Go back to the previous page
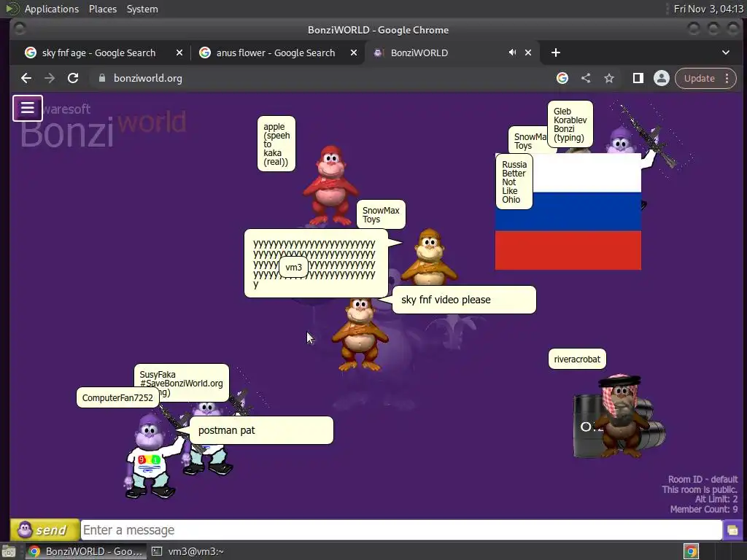The width and height of the screenshot is (747, 560). 26,78
